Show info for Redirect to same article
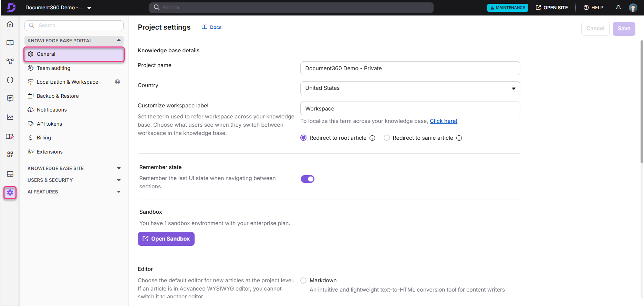644x306 pixels. 459,138
